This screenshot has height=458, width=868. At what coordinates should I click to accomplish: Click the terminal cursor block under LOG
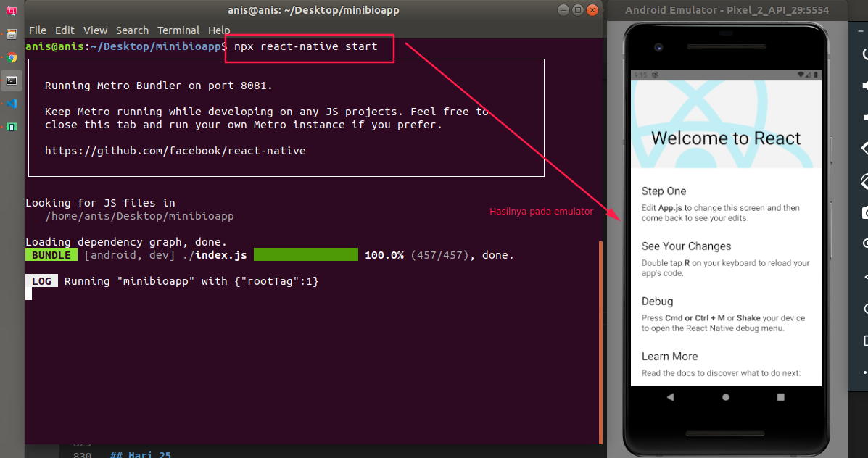[x=29, y=293]
